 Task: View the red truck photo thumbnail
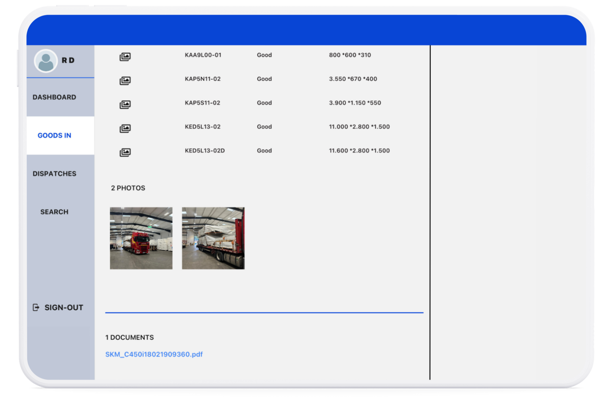141,238
